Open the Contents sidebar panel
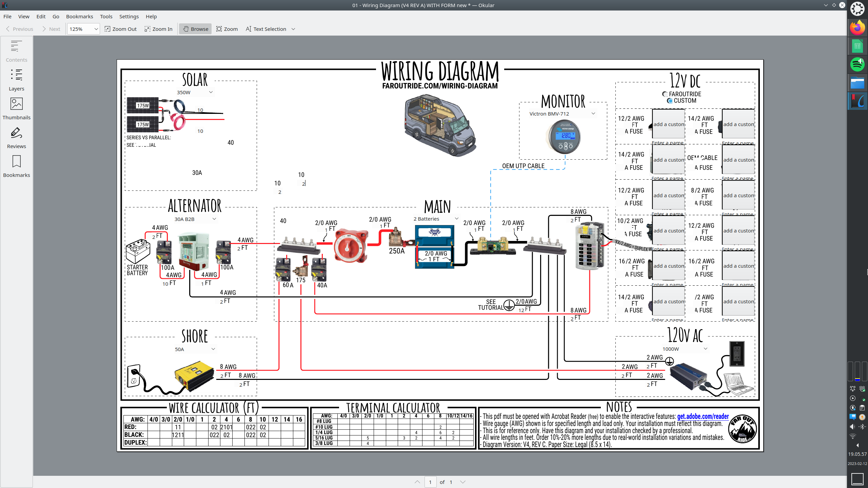 tap(16, 51)
